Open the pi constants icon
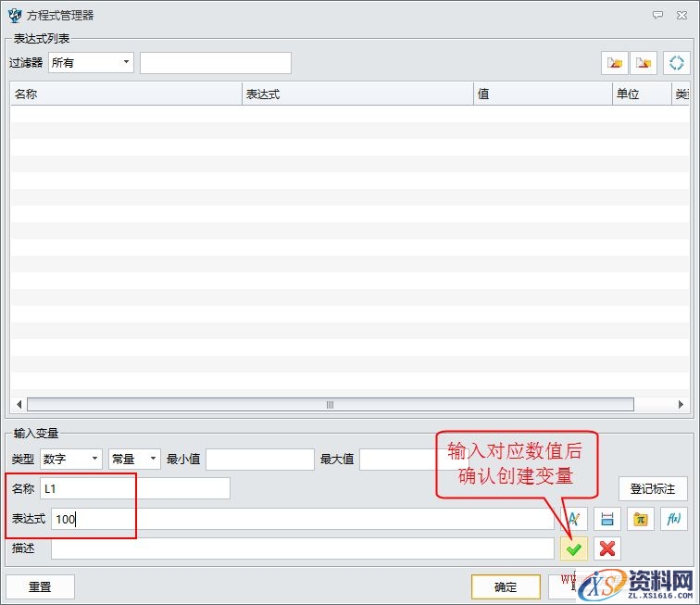 [x=641, y=519]
